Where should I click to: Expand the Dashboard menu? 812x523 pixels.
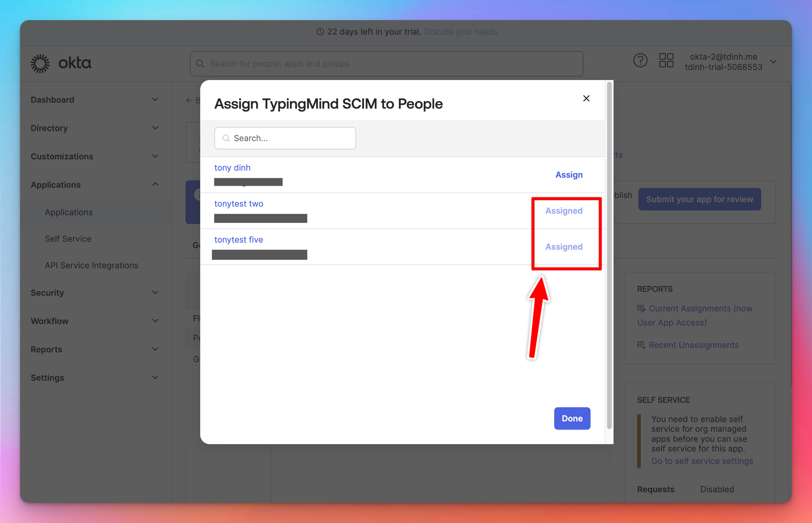(155, 99)
